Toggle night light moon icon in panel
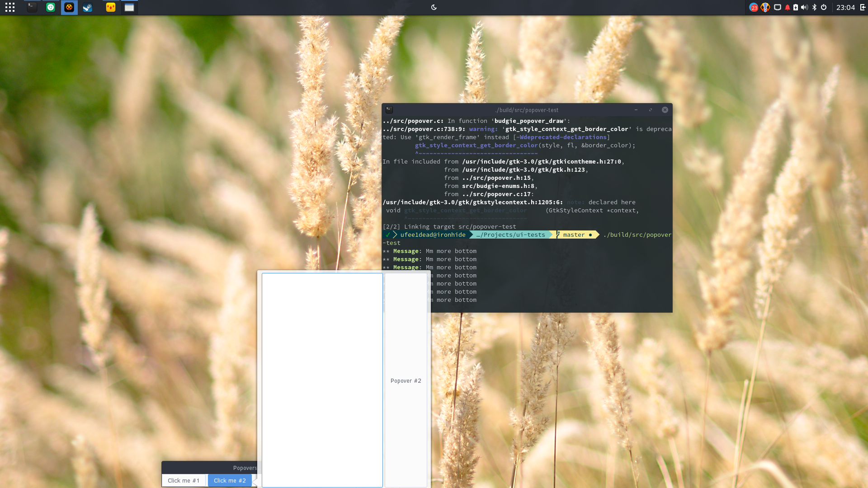This screenshot has width=868, height=488. (434, 7)
